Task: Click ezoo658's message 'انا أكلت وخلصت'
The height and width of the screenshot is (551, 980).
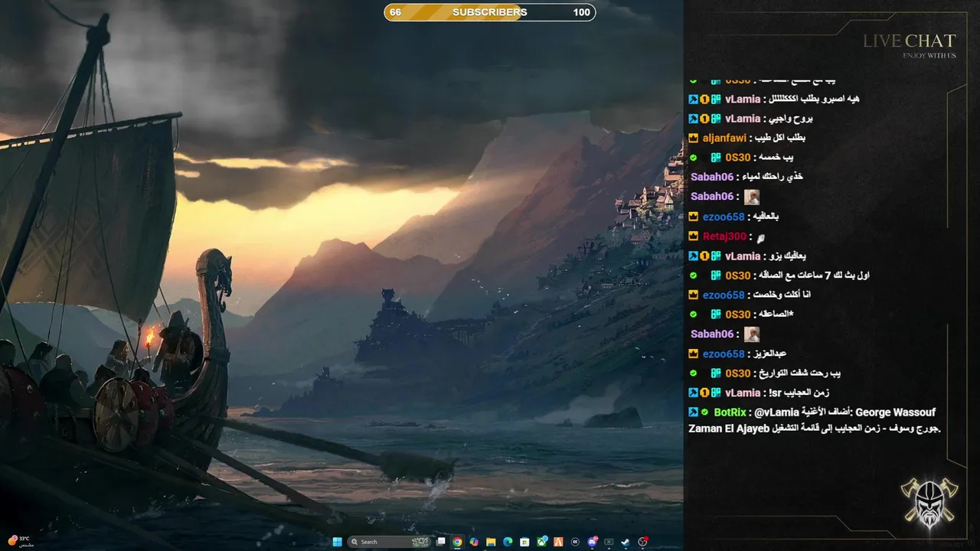Action: [782, 295]
